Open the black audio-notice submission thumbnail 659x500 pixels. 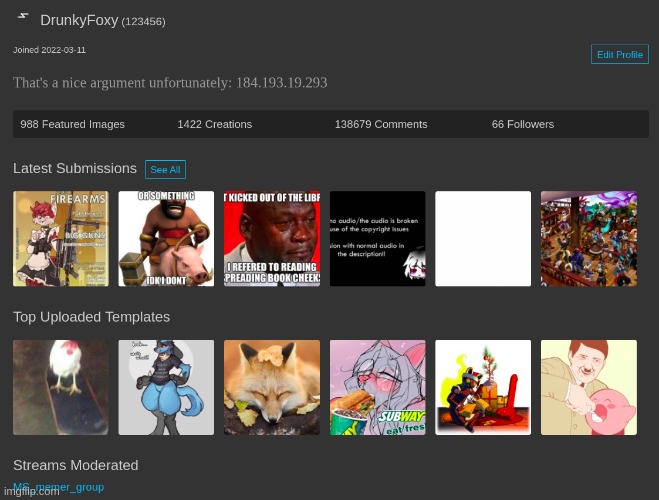377,239
